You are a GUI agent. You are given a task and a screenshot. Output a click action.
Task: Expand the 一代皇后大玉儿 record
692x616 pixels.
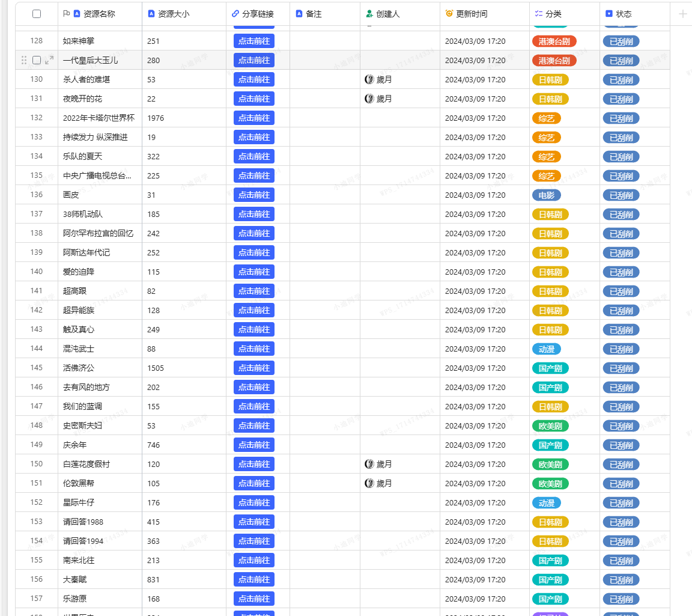pos(49,60)
